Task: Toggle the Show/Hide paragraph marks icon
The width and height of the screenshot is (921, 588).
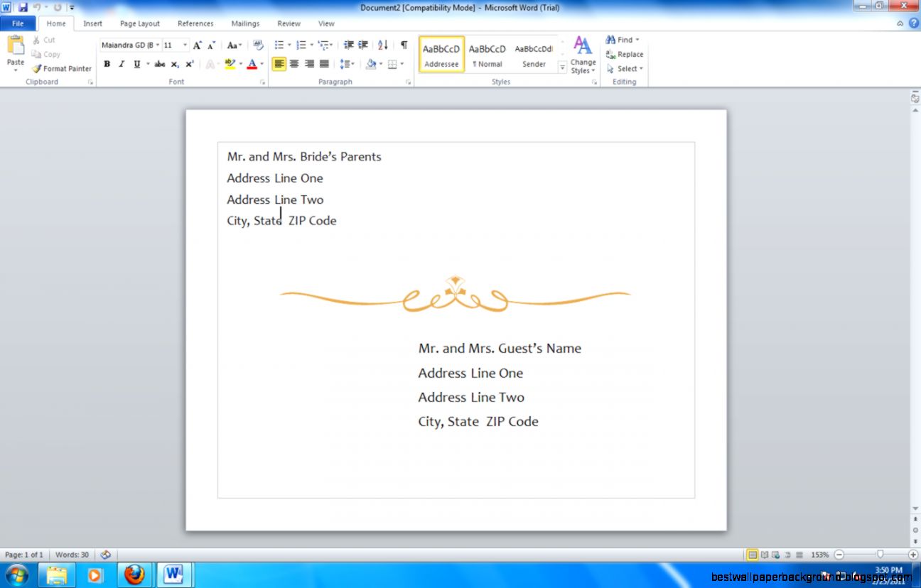Action: pyautogui.click(x=404, y=45)
